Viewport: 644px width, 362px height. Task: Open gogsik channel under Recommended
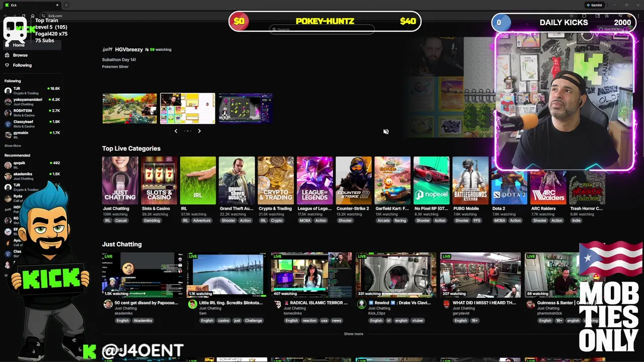(x=32, y=164)
